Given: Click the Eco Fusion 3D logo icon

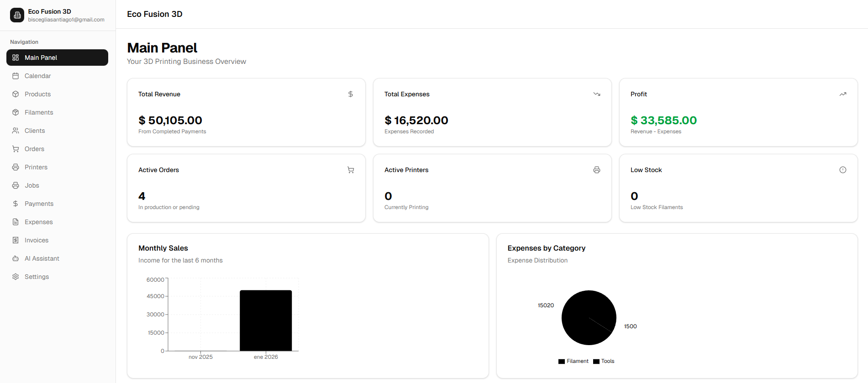Looking at the screenshot, I should click(x=17, y=15).
